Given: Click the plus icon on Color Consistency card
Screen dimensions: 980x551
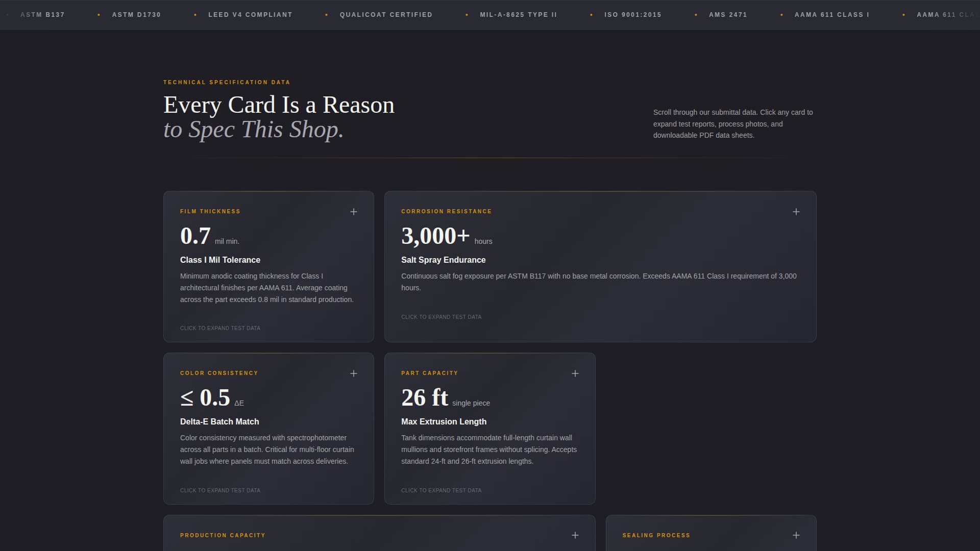Looking at the screenshot, I should coord(353,373).
